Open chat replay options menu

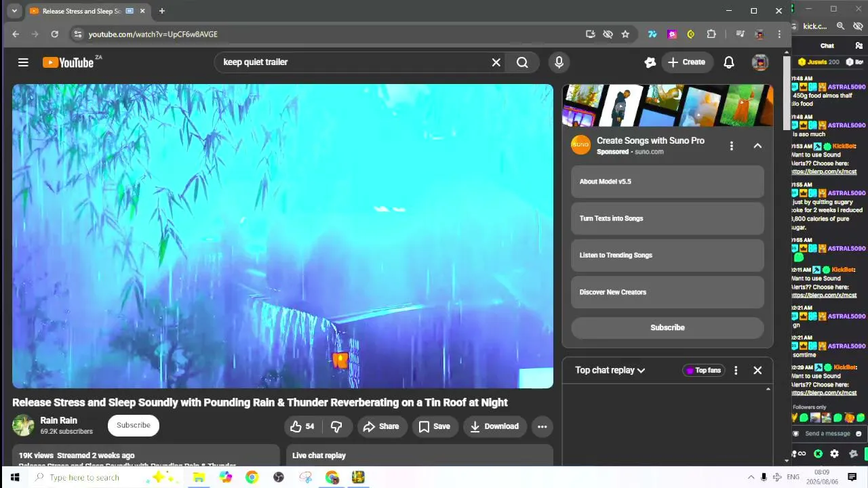point(736,371)
